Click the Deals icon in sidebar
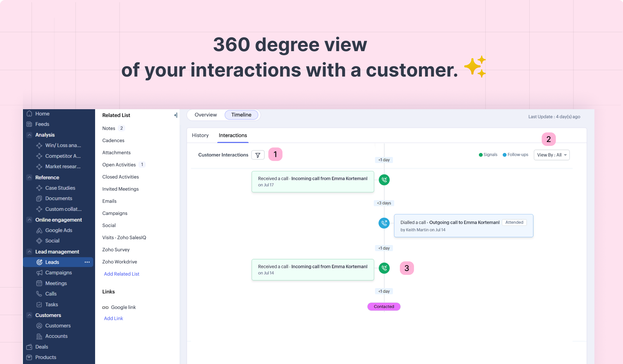 [30, 347]
